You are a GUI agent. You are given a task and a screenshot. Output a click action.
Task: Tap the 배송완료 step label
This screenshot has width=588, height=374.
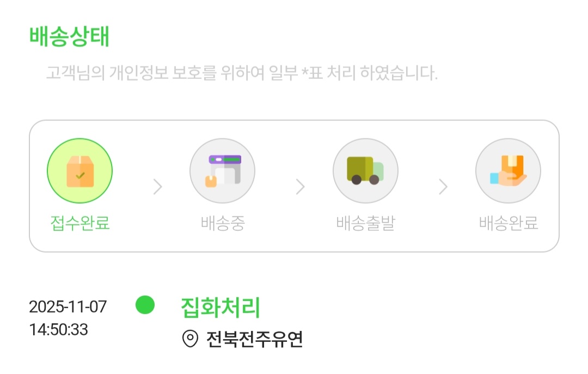click(x=509, y=223)
